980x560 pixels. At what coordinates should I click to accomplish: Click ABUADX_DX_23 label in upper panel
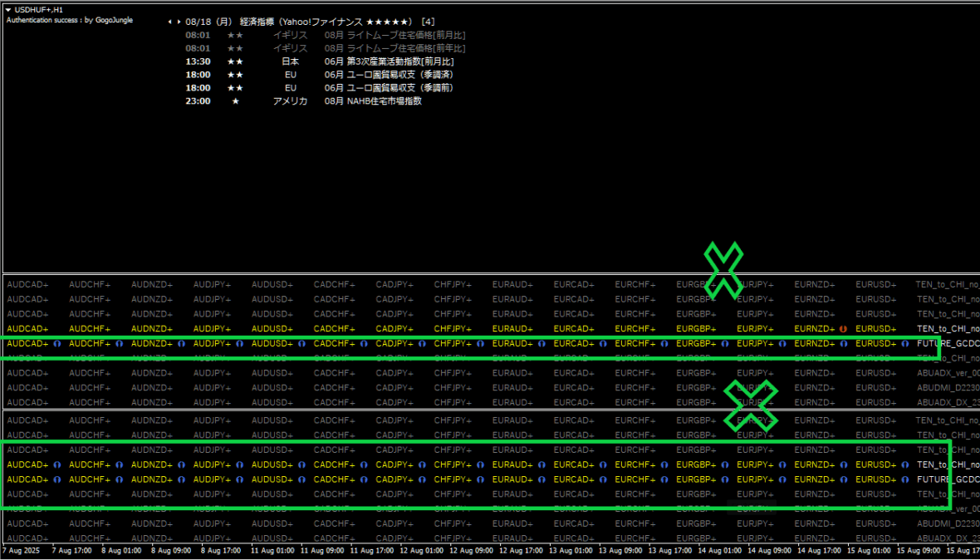point(948,402)
